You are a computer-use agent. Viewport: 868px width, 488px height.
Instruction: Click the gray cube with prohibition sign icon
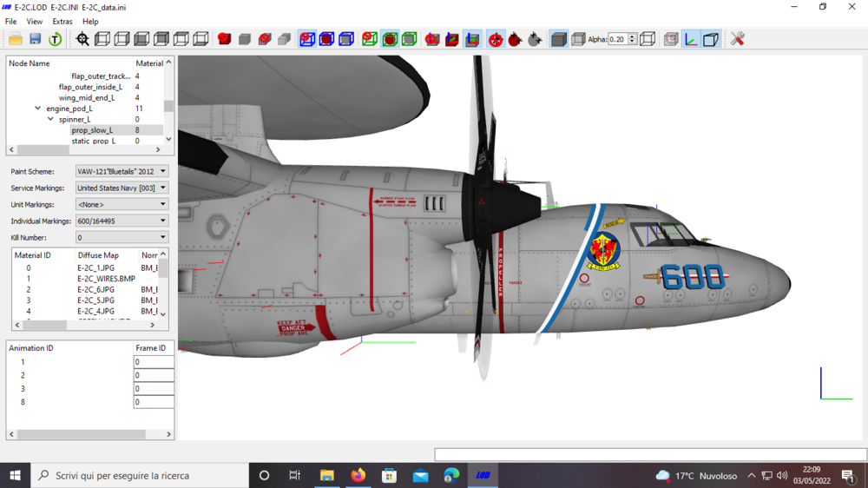(x=265, y=39)
